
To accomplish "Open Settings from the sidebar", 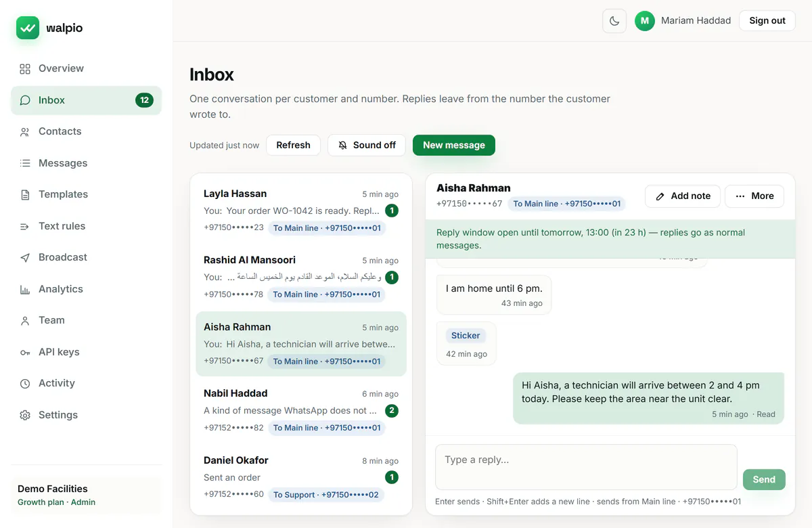I will (x=87, y=415).
